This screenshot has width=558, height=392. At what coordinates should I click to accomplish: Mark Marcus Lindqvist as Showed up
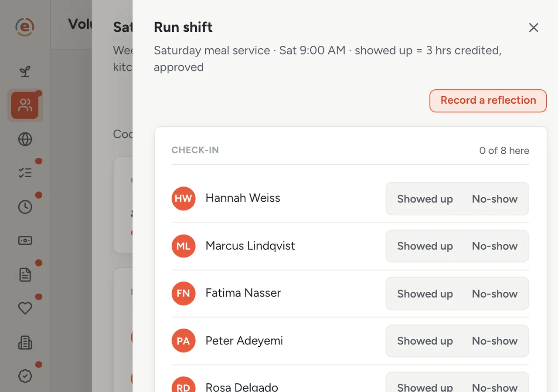425,246
